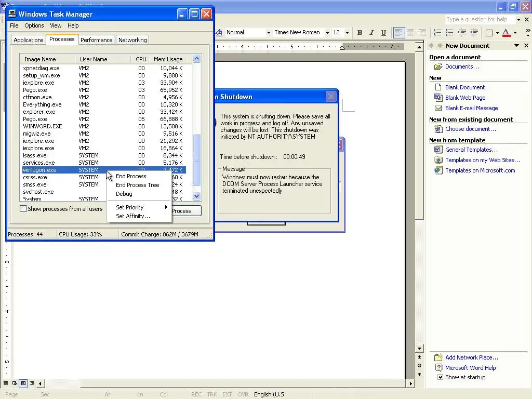Click the General Templates icon
The height and width of the screenshot is (399, 532).
pyautogui.click(x=438, y=150)
